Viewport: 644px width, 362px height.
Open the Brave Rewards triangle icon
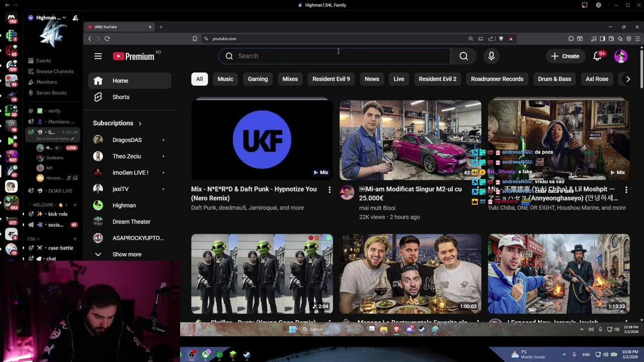[x=511, y=39]
